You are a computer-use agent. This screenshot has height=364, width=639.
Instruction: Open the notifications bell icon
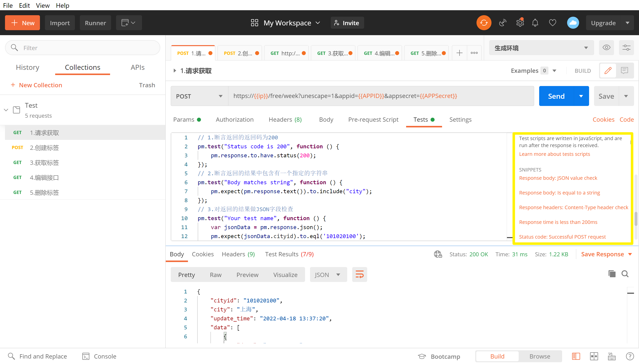click(x=535, y=23)
